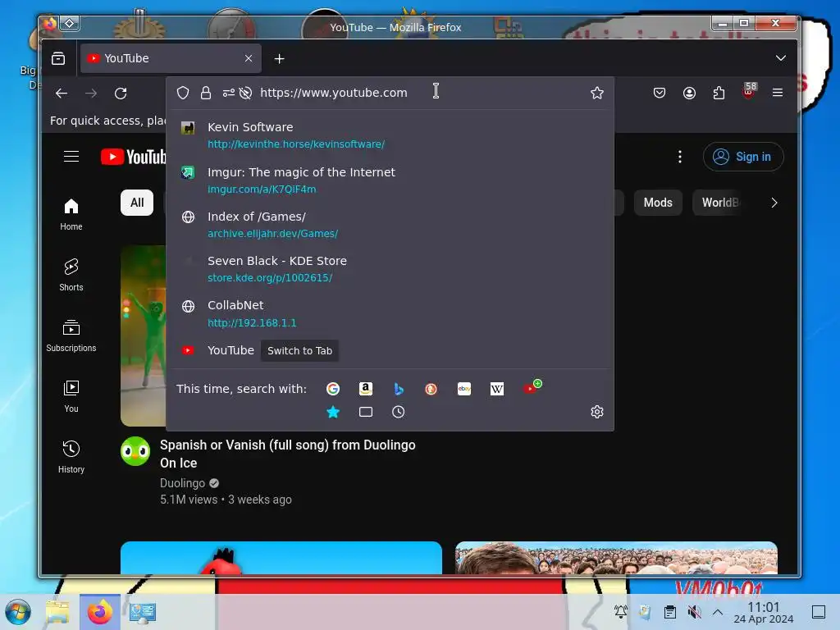Viewport: 840px width, 630px height.
Task: Open a new tab with plus button
Action: click(x=279, y=58)
